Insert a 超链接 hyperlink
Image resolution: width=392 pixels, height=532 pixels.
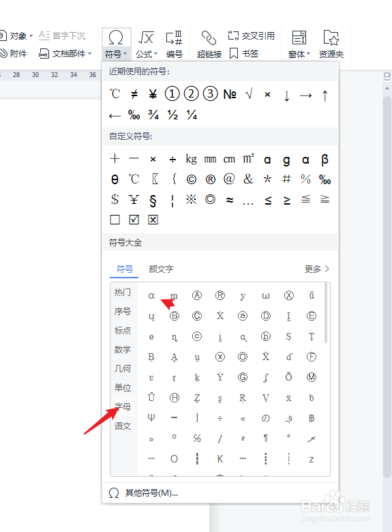tap(209, 44)
